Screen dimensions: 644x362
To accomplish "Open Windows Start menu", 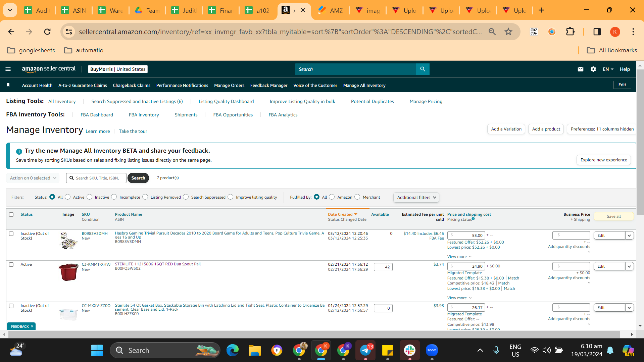I will click(x=97, y=350).
